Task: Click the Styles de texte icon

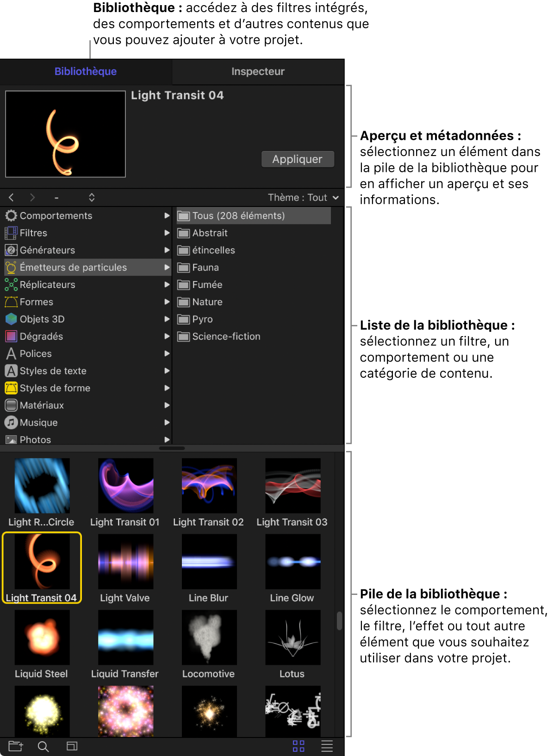Action: click(11, 371)
